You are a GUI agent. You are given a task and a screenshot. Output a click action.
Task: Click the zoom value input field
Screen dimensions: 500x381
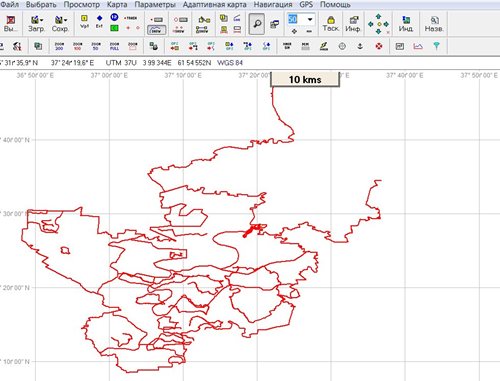[x=296, y=19]
